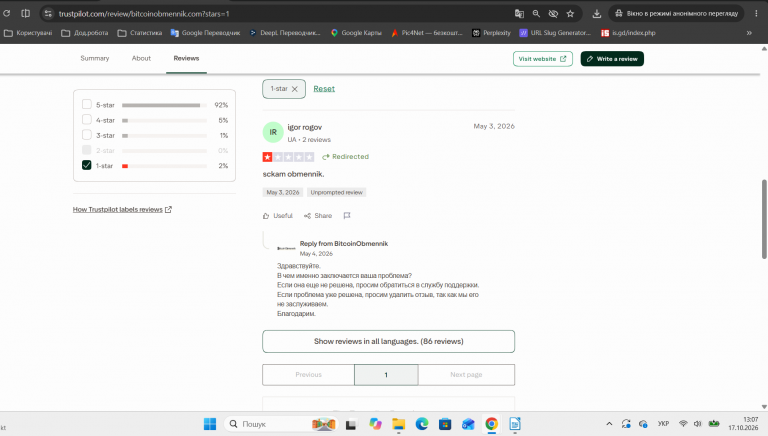
Task: Flag the review with the flag icon
Action: click(x=347, y=216)
